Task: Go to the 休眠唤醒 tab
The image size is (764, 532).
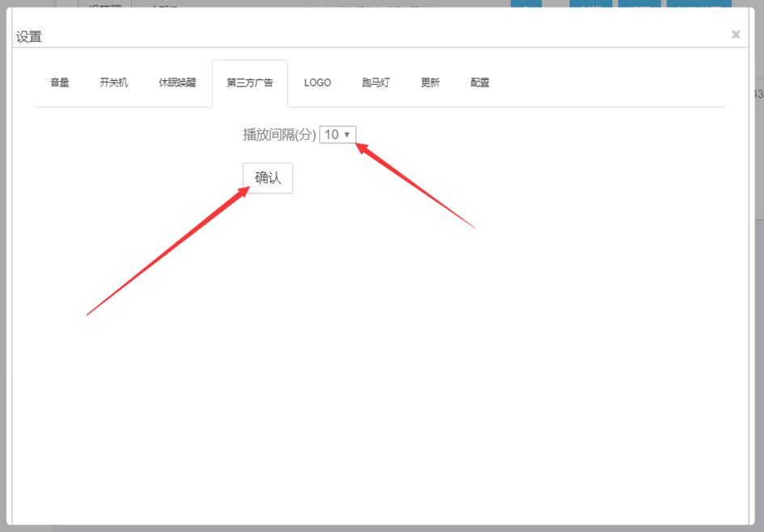Action: click(x=177, y=82)
